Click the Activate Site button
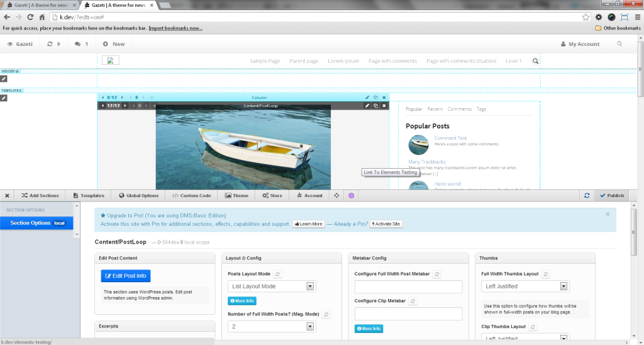 [386, 224]
